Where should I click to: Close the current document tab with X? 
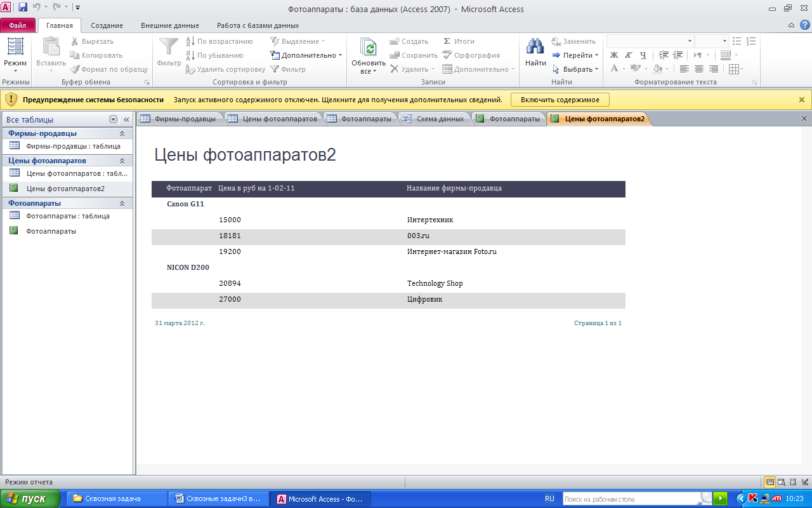tap(804, 119)
